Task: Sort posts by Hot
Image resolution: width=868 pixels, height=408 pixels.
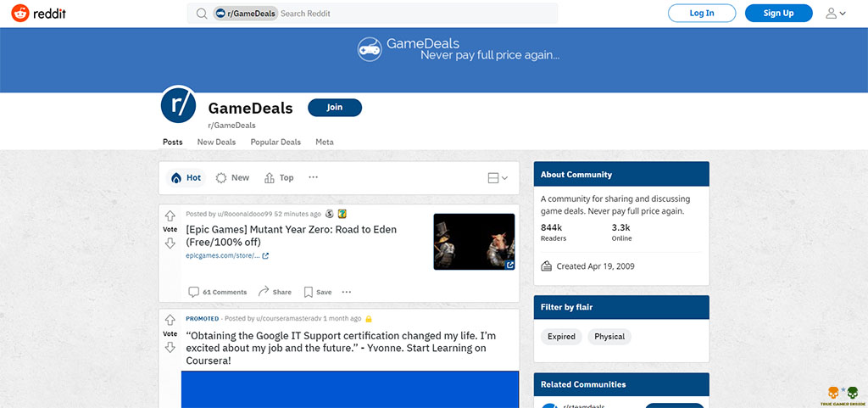Action: (x=186, y=178)
